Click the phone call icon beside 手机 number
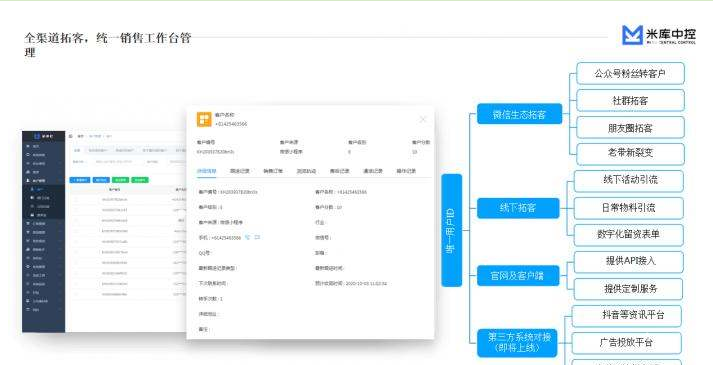Image resolution: width=713 pixels, height=365 pixels. point(247,237)
